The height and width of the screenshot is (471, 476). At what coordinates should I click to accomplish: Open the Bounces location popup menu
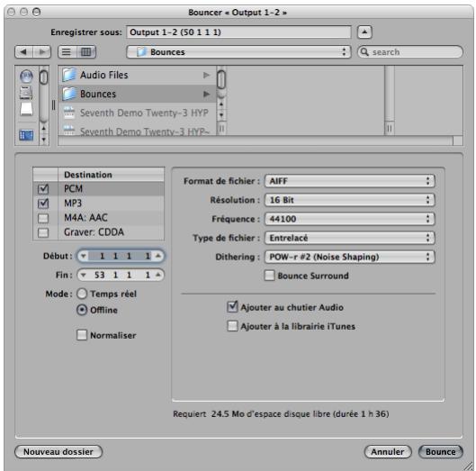click(238, 52)
